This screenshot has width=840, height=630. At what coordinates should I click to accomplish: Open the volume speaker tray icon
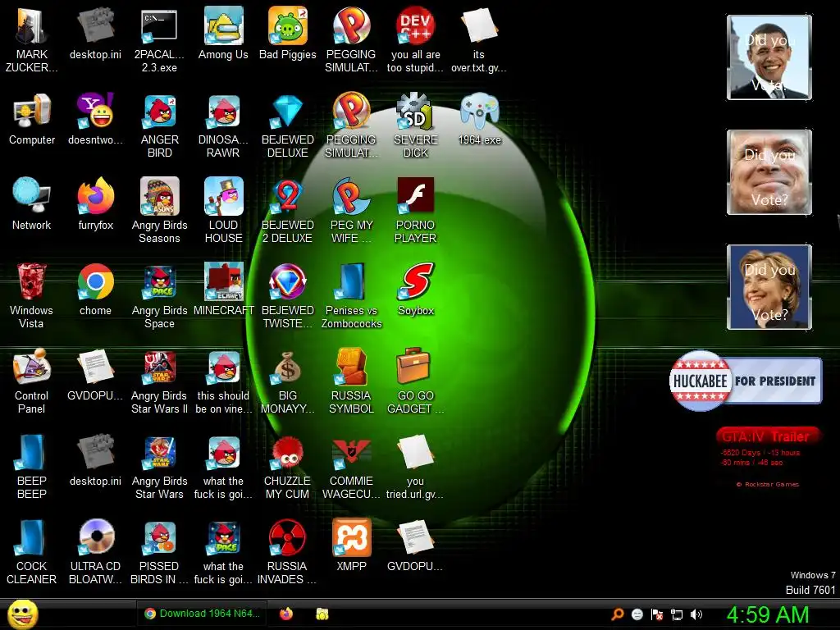click(x=696, y=614)
